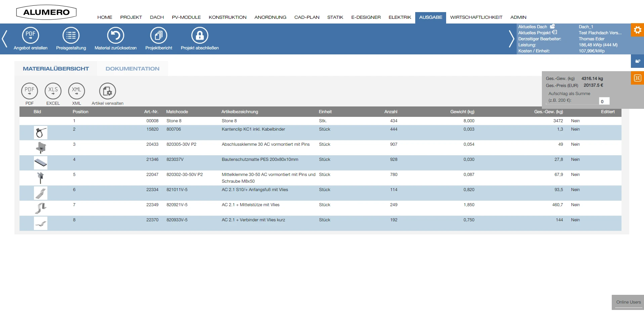The height and width of the screenshot is (319, 644).
Task: Export material list as PDF
Action: [x=30, y=91]
